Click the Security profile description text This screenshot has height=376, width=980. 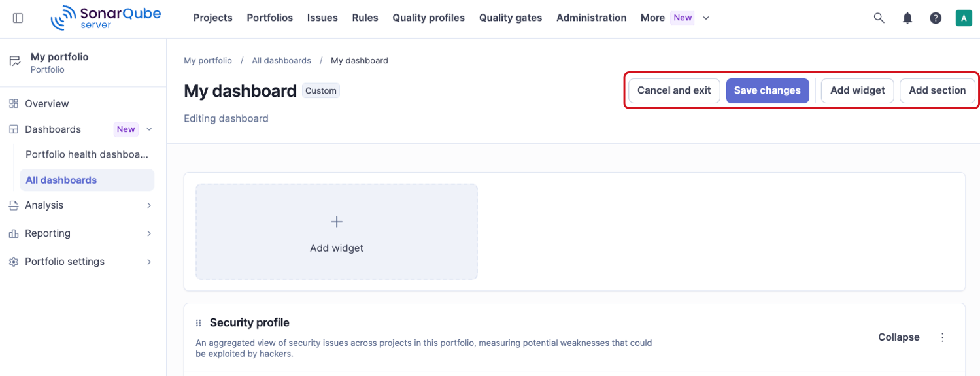424,349
